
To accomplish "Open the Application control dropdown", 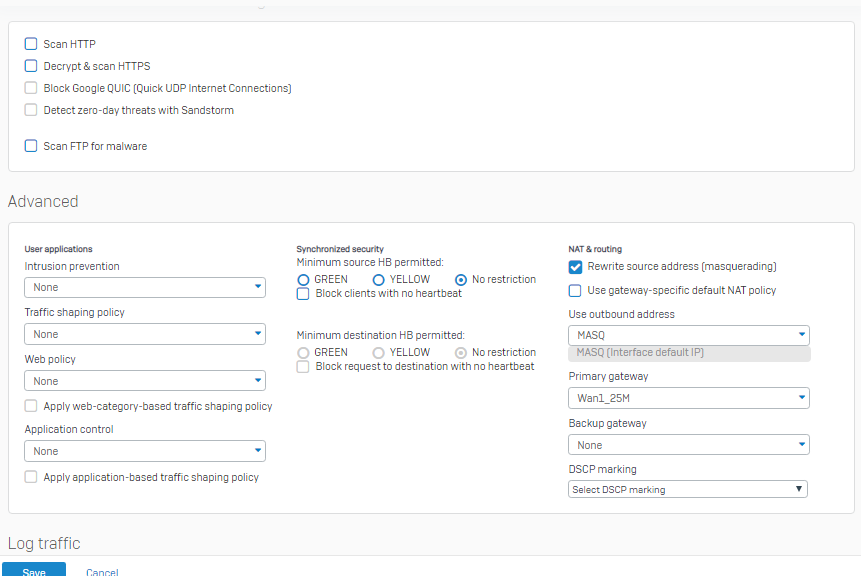I will pos(145,451).
